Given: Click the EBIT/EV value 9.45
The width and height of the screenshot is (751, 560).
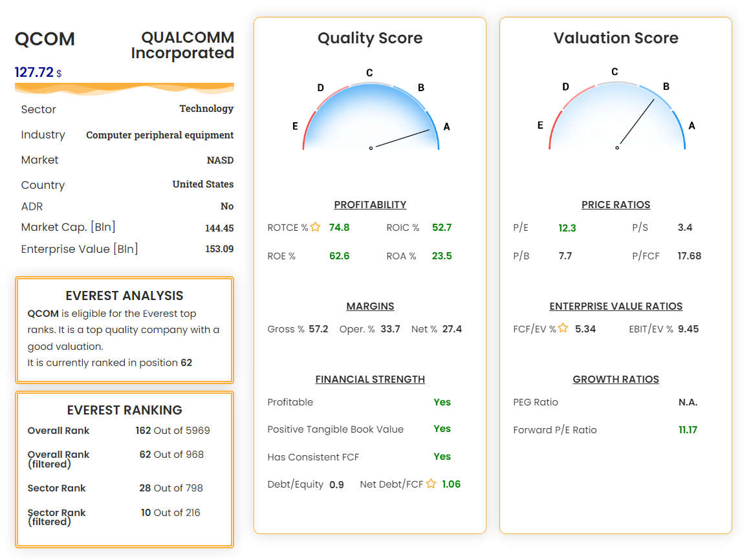Looking at the screenshot, I should point(688,328).
